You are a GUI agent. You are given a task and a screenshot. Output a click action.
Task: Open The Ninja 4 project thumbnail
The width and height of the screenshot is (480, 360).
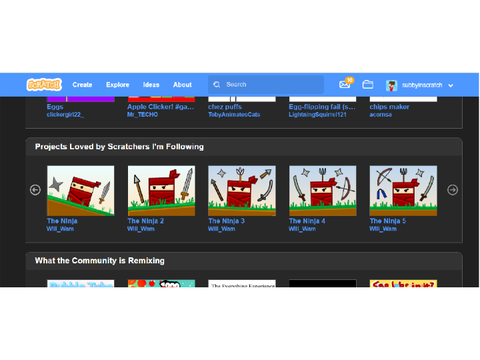[x=323, y=191]
